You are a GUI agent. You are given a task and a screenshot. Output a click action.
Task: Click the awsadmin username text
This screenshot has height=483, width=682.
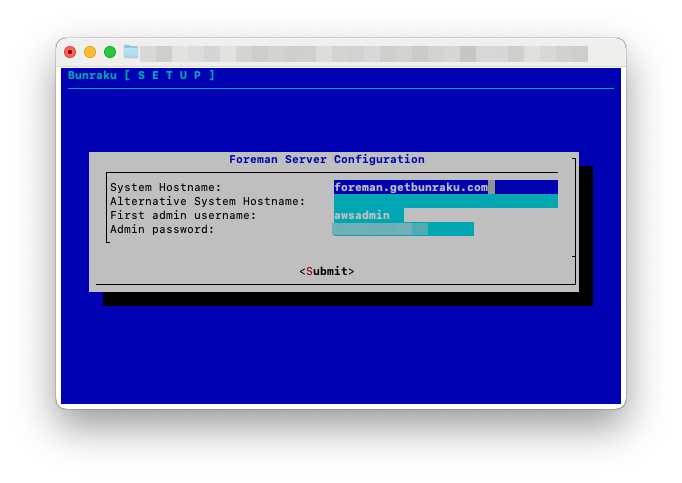pos(362,215)
